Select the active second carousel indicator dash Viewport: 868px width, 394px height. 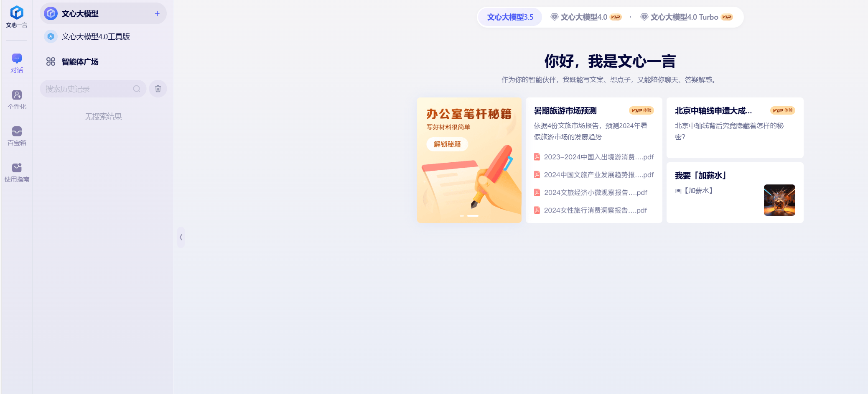tap(473, 216)
